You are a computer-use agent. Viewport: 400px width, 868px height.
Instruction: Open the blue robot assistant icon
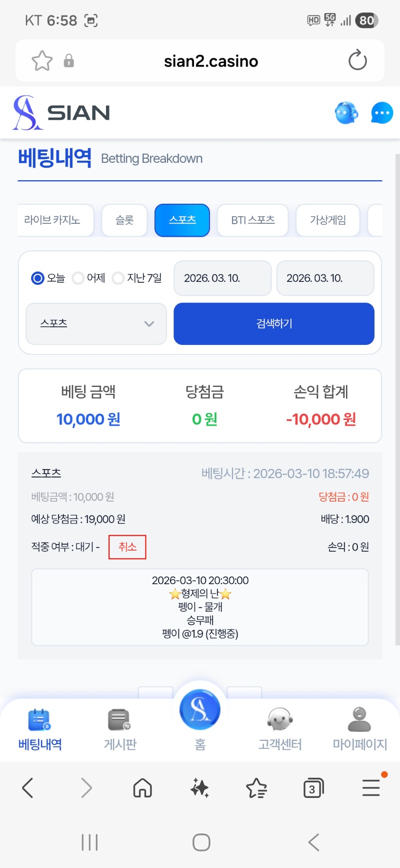click(x=346, y=113)
